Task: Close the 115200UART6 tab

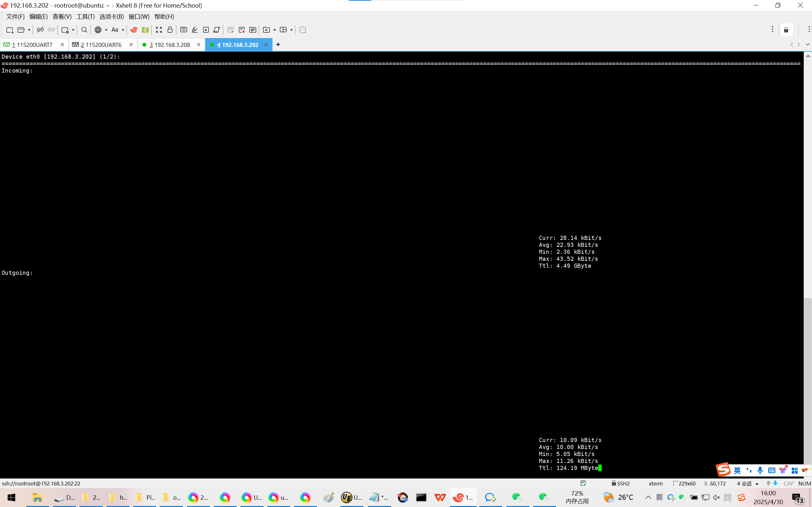Action: point(131,45)
